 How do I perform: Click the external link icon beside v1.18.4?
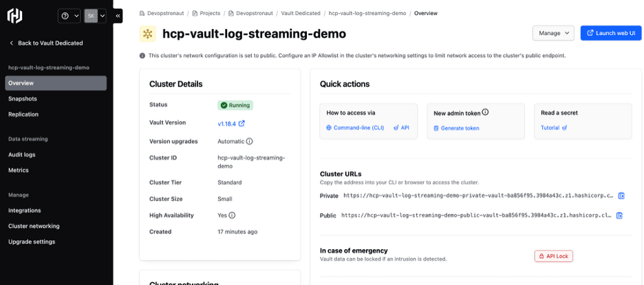(241, 123)
